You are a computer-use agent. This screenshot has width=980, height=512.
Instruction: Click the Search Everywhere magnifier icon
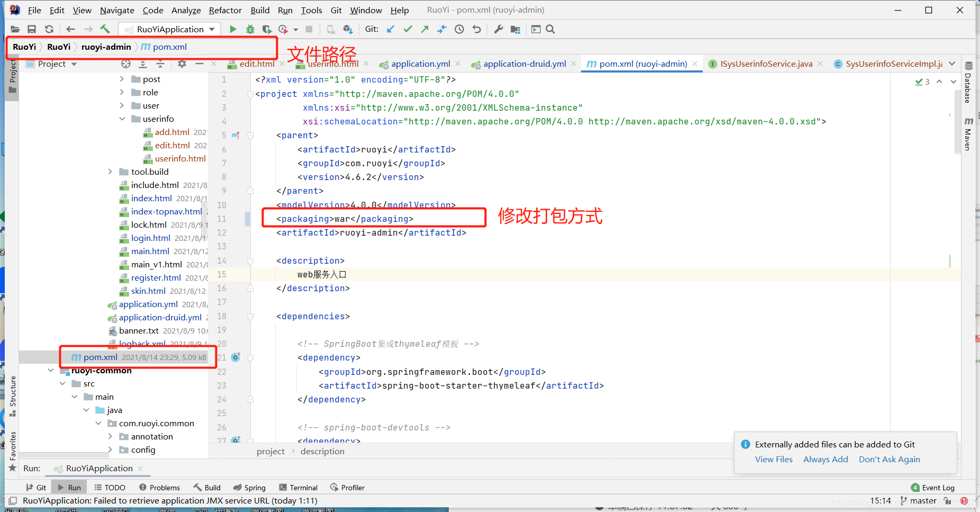[550, 29]
